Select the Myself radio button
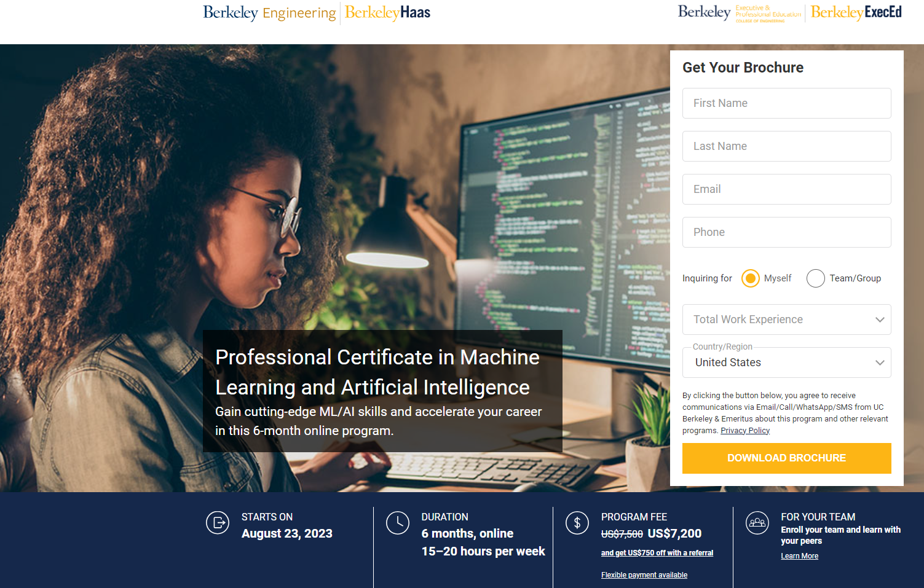924x588 pixels. click(x=751, y=278)
